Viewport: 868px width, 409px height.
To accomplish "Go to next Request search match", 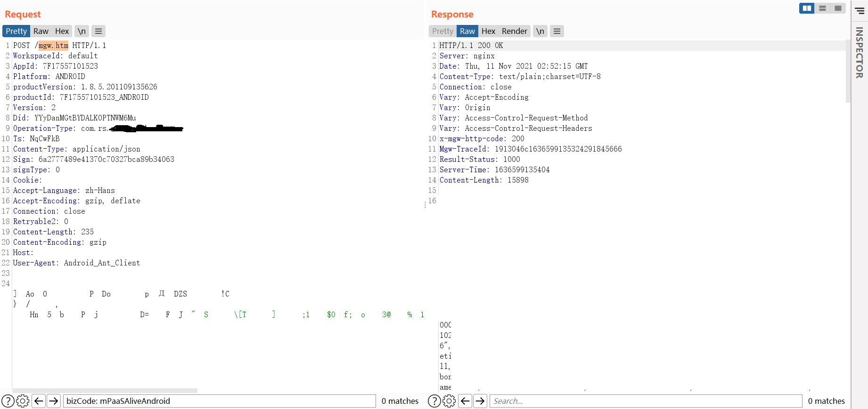I will coord(54,401).
